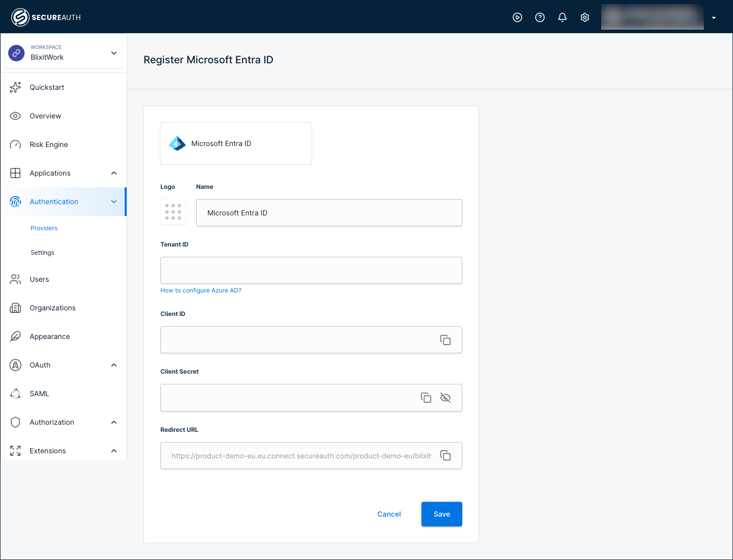Screen dimensions: 733x560
Task: Focus the Tenant ID input field
Action: tap(311, 271)
